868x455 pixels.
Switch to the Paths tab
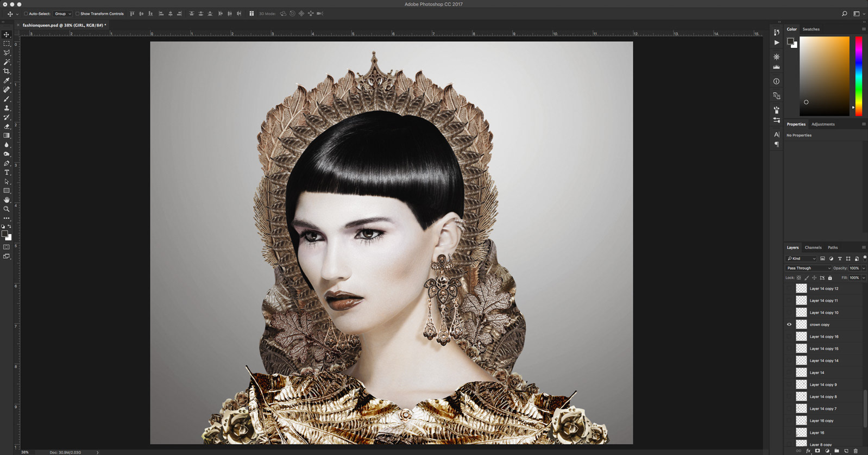point(833,247)
